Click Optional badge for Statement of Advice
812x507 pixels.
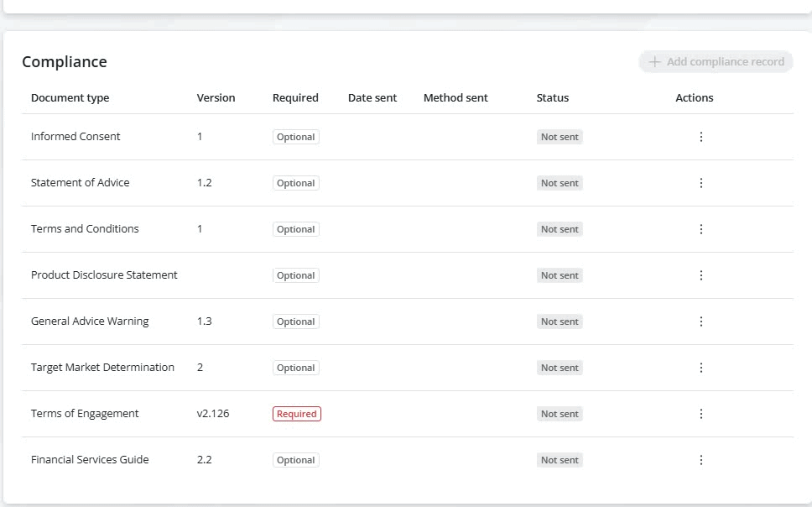(296, 183)
